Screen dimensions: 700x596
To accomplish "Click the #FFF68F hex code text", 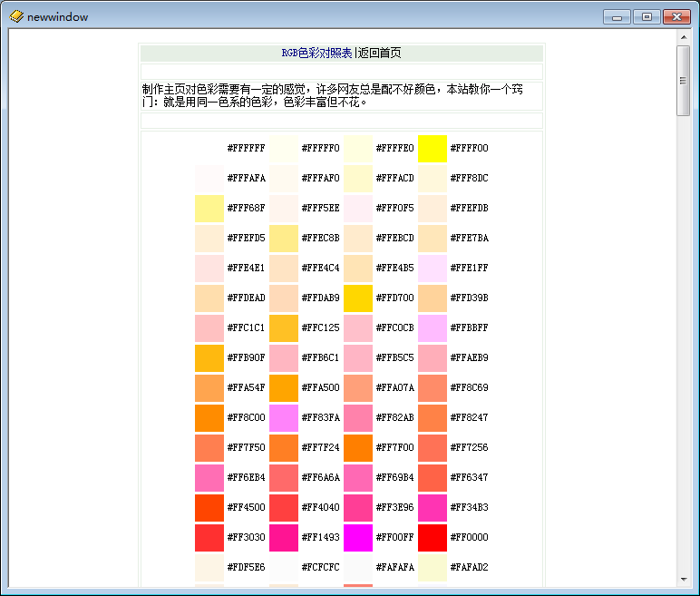I will tap(246, 209).
